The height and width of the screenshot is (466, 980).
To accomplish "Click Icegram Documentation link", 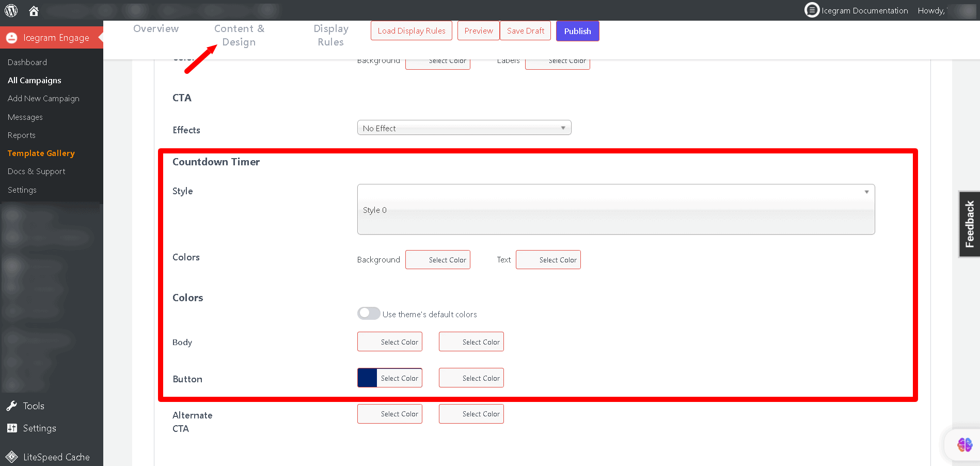I will tap(864, 10).
